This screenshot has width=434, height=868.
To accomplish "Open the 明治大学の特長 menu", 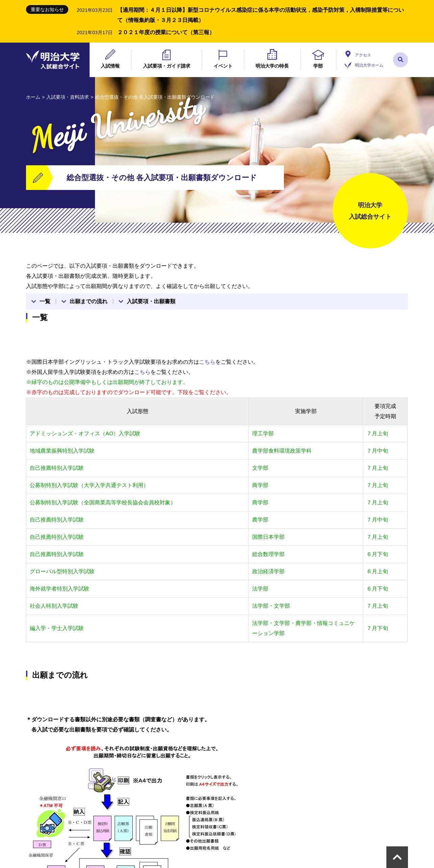I will tap(272, 60).
